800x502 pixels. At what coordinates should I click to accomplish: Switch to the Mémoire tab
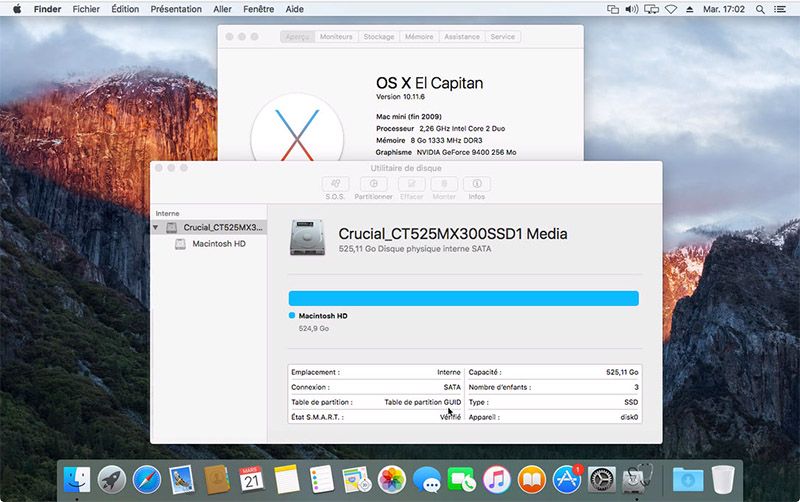(x=419, y=37)
